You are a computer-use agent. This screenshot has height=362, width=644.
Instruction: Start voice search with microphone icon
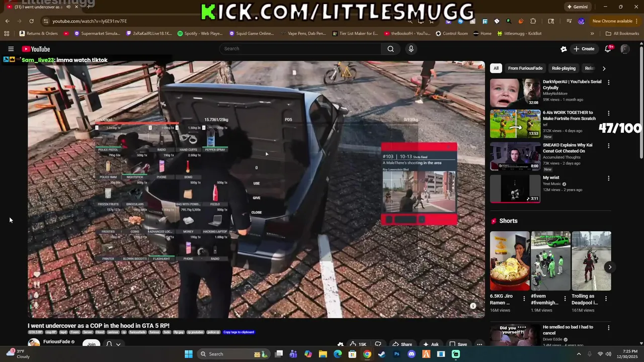point(411,49)
